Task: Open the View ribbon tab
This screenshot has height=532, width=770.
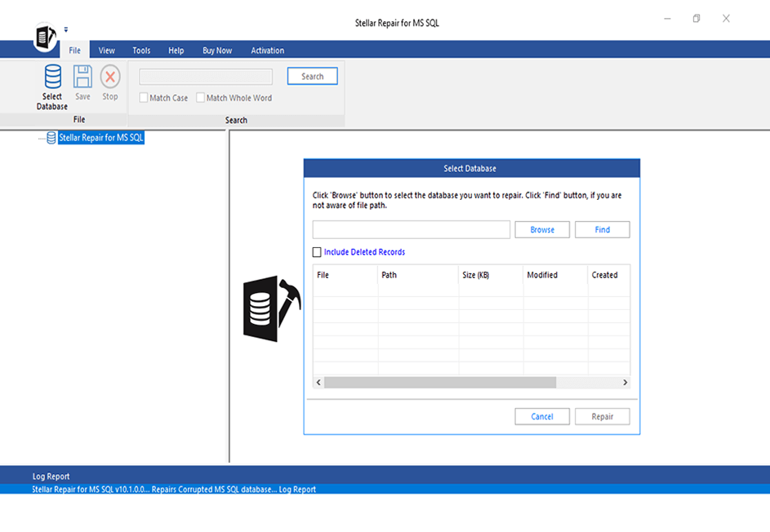Action: click(x=107, y=51)
